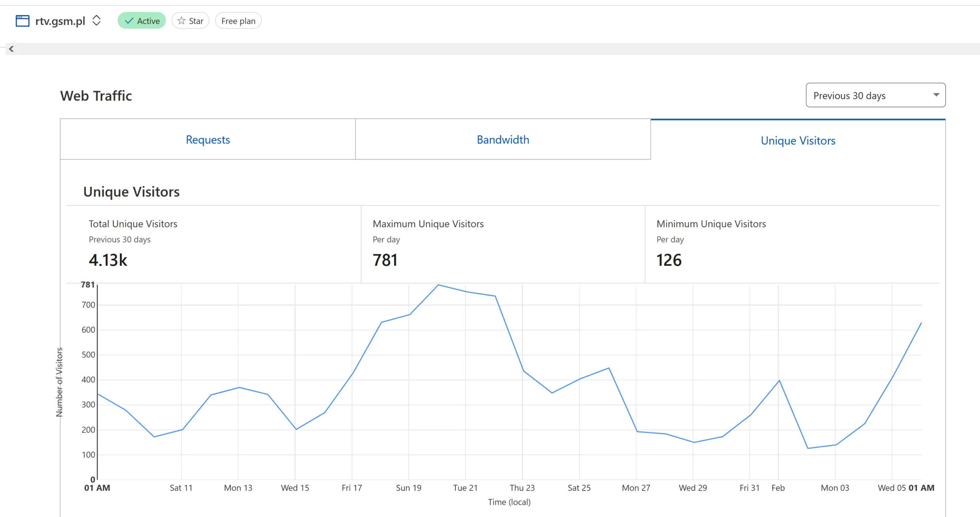Click the Free plan badge
This screenshot has width=980, height=517.
pos(238,21)
